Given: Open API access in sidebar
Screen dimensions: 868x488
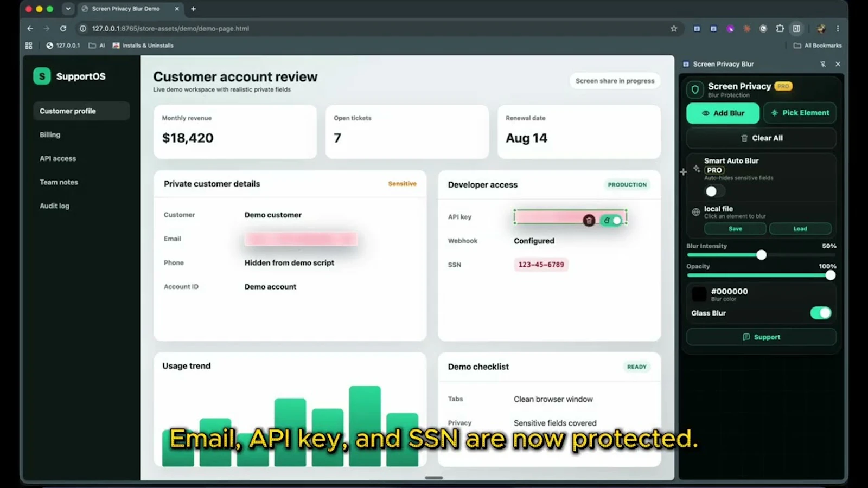Looking at the screenshot, I should 58,159.
